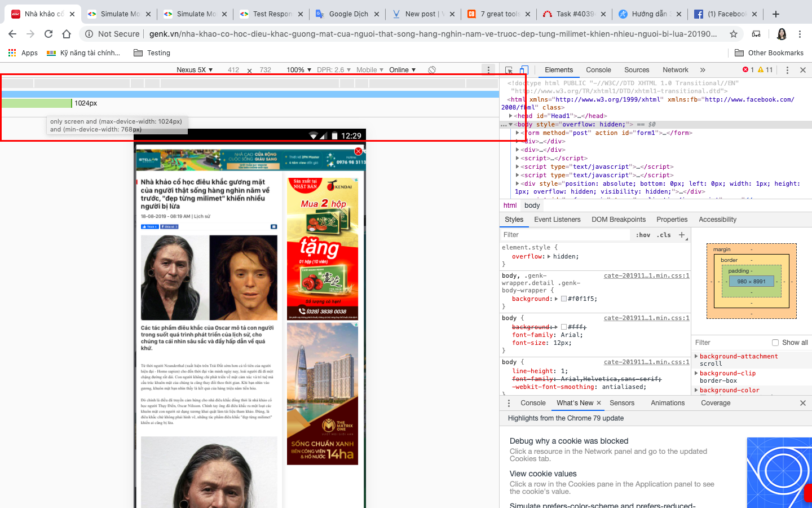This screenshot has width=812, height=508.
Task: Close the DevTools panel
Action: [803, 70]
